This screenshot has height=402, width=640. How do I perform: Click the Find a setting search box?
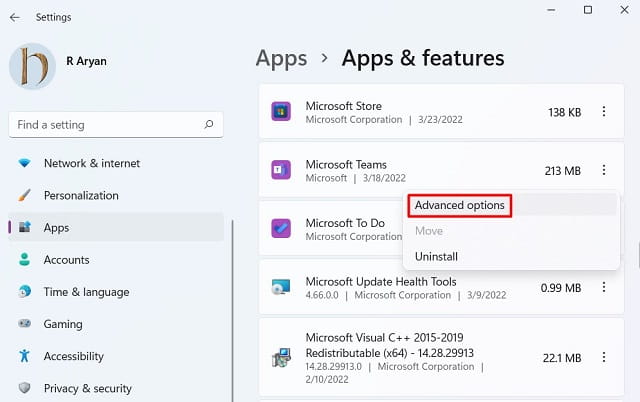pyautogui.click(x=105, y=125)
